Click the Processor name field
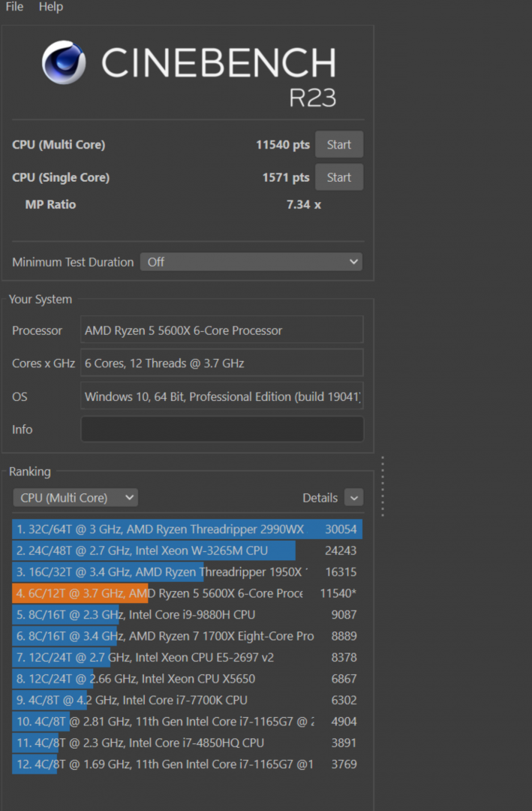The image size is (532, 811). click(222, 330)
